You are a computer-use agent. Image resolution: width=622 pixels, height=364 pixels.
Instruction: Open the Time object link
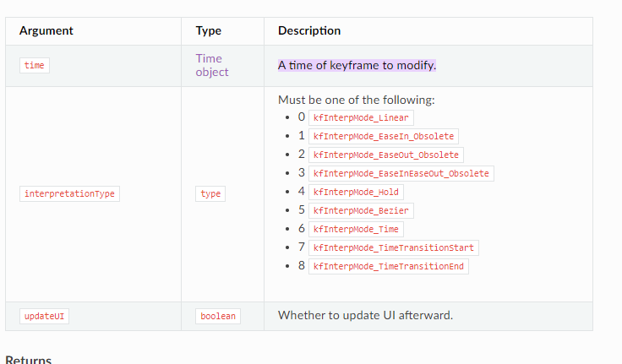(x=212, y=65)
